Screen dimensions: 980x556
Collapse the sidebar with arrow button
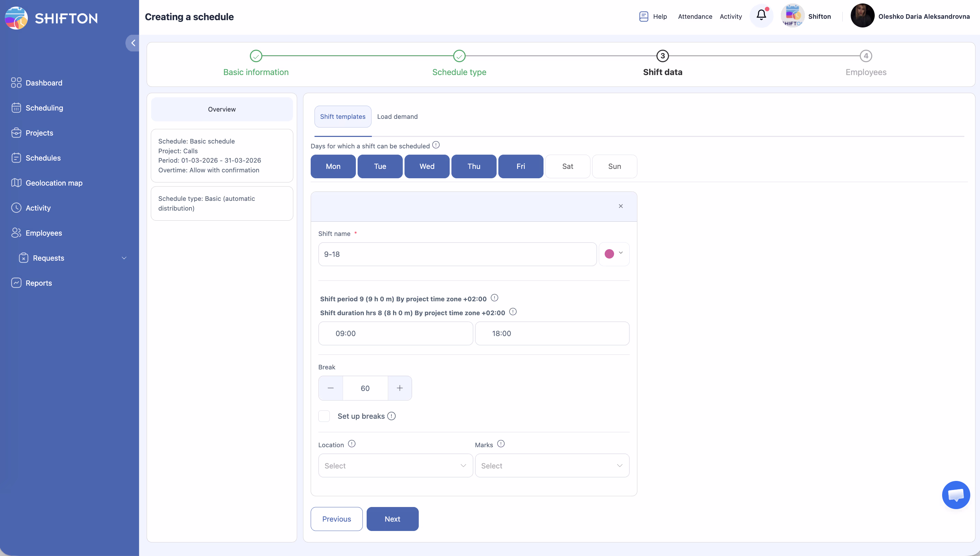[x=133, y=43]
